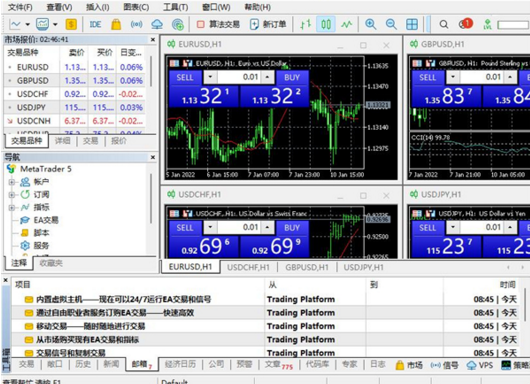Select the candlestick chart type icon
This screenshot has height=384, width=530.
(326, 24)
